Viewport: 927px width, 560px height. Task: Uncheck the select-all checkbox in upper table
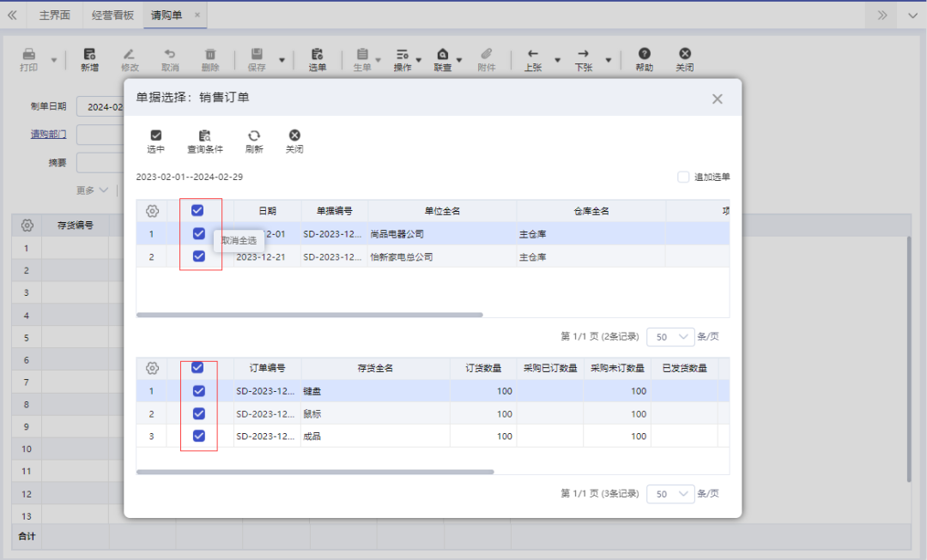point(199,209)
